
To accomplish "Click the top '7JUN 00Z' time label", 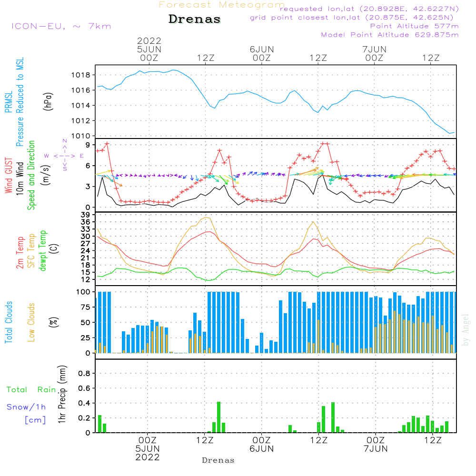I will pyautogui.click(x=374, y=54).
